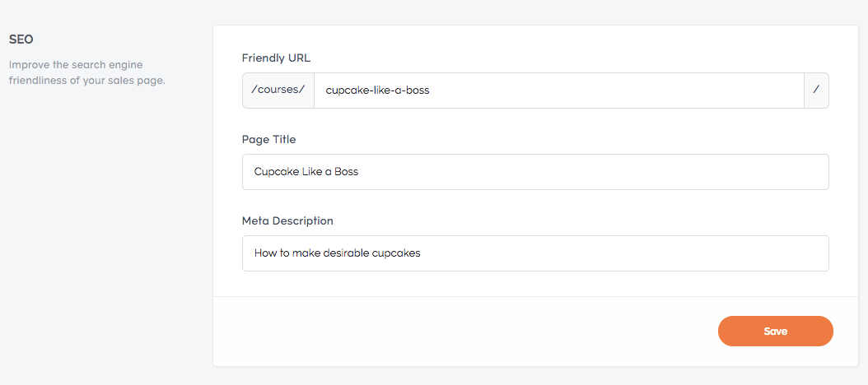Click the SEO section description paragraph
Screen dimensions: 868x385
[x=87, y=72]
